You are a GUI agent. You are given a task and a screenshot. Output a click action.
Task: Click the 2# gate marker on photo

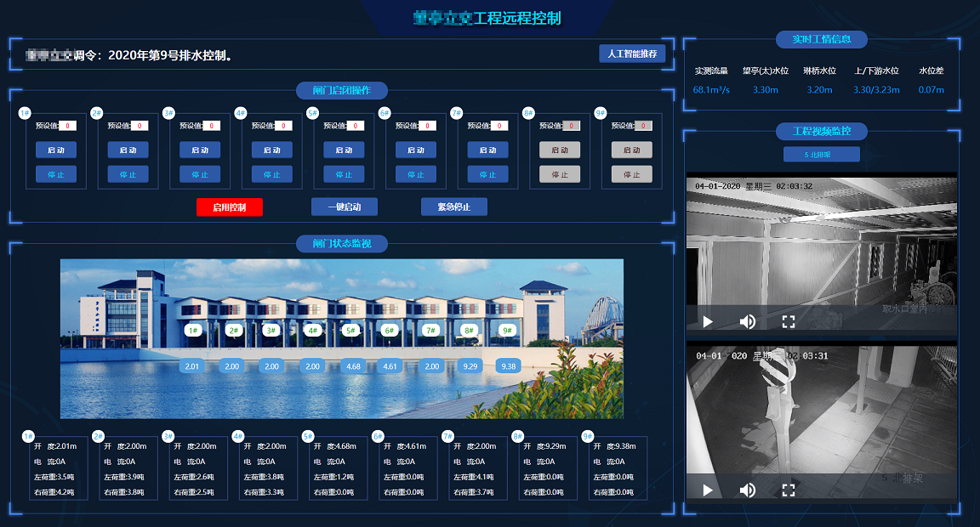(x=234, y=331)
